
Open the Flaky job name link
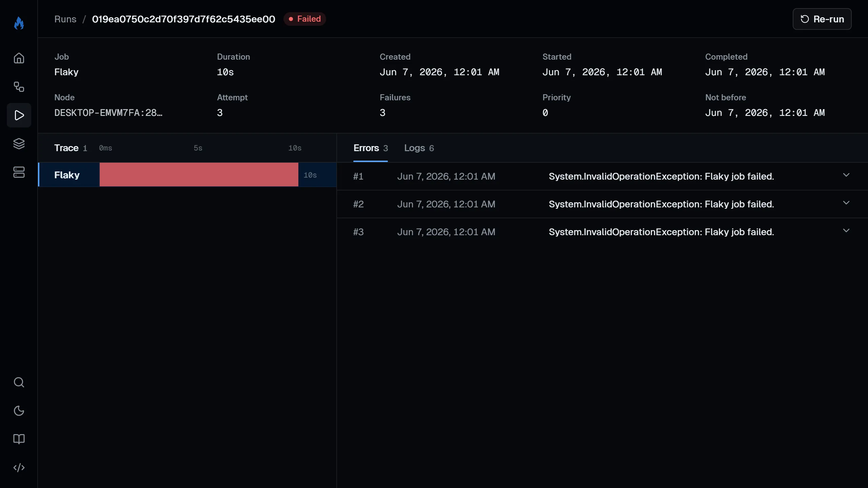(x=66, y=72)
